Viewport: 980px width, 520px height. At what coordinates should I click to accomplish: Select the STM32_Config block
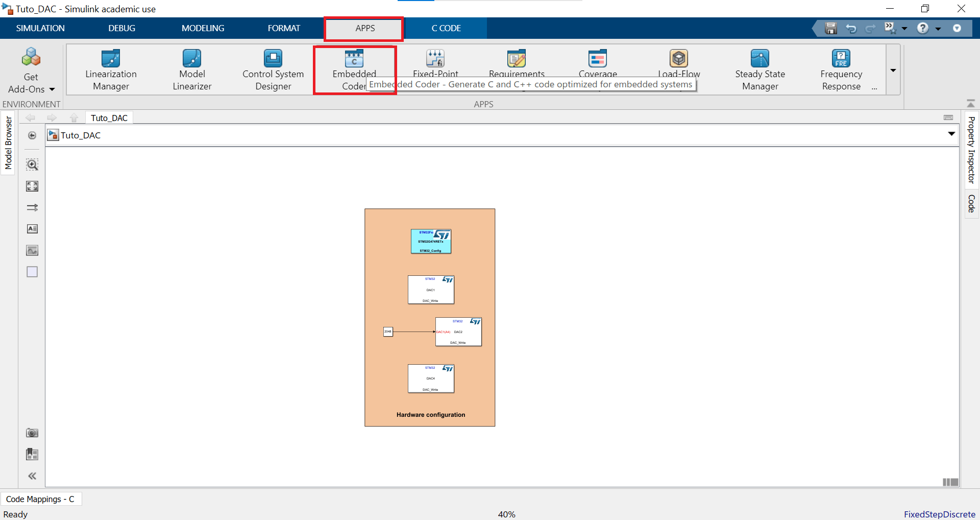click(x=431, y=241)
